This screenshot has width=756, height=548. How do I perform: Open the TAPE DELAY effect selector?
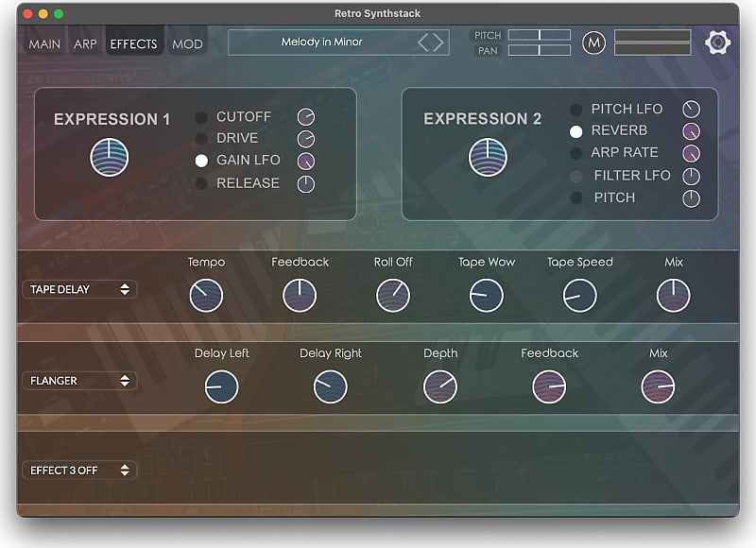pos(79,289)
